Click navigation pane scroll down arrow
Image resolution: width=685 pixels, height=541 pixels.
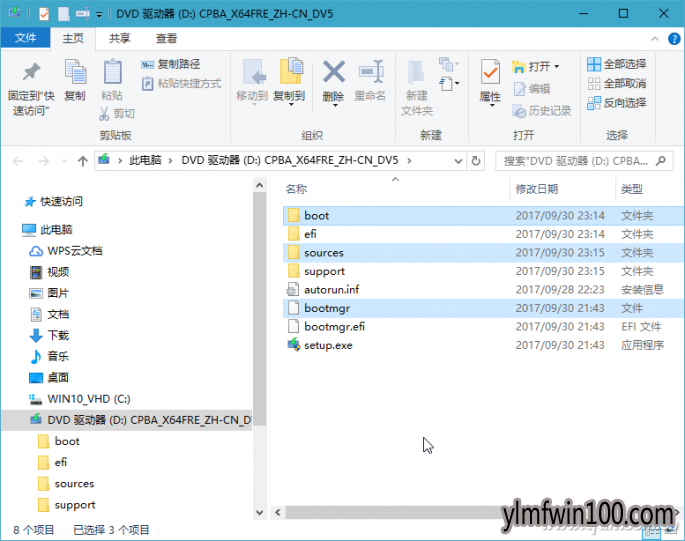(x=259, y=513)
